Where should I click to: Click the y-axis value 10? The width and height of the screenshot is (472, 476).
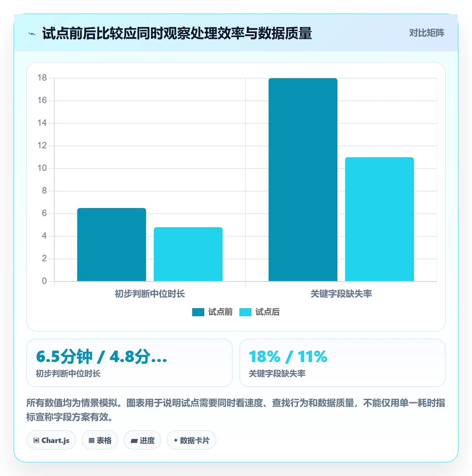click(x=42, y=168)
